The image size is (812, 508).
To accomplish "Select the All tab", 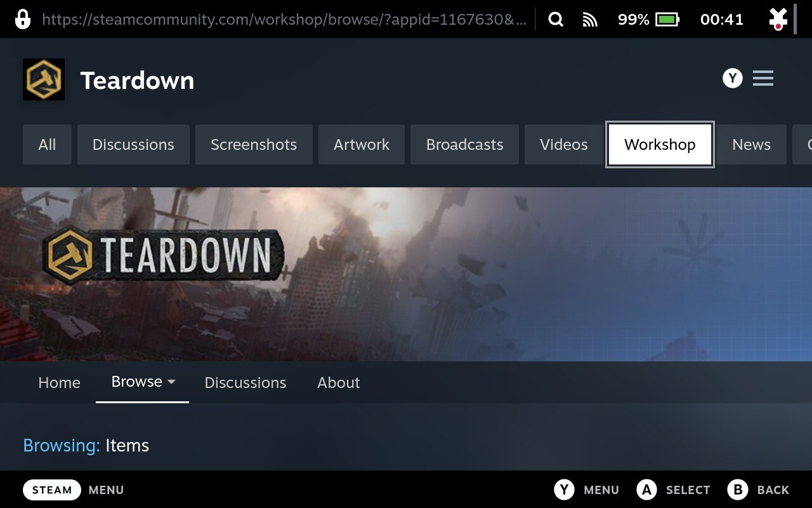I will coord(47,145).
